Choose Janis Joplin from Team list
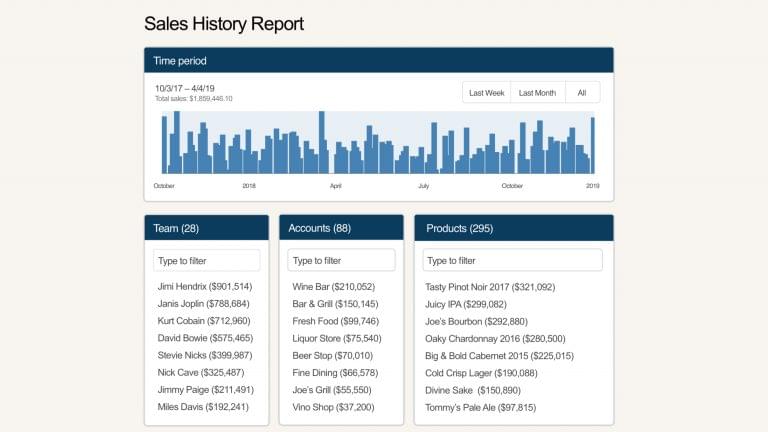Image resolution: width=768 pixels, height=432 pixels. click(x=203, y=303)
